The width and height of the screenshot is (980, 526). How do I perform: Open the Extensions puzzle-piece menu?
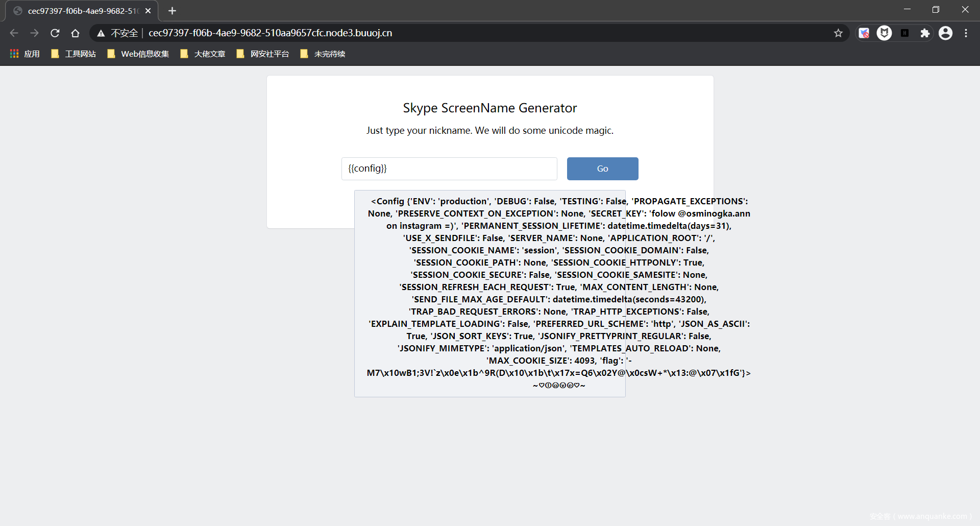924,33
